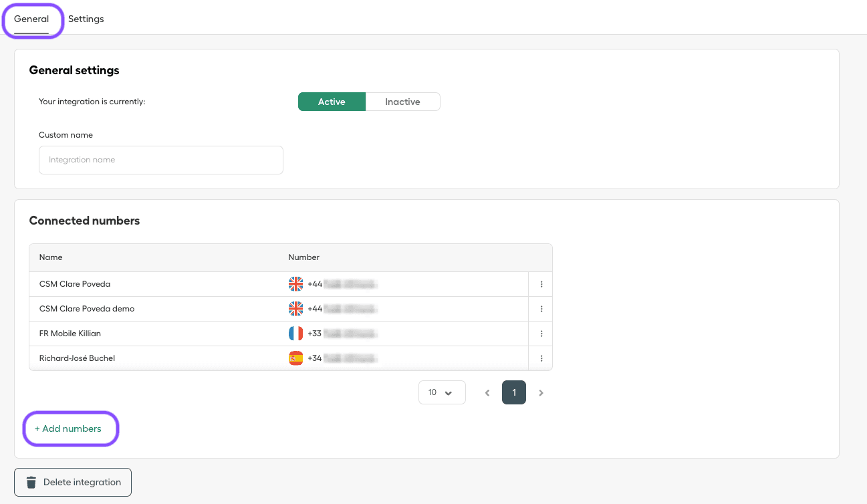Open the rows-per-page dropdown showing 10
The height and width of the screenshot is (504, 867).
(x=441, y=392)
